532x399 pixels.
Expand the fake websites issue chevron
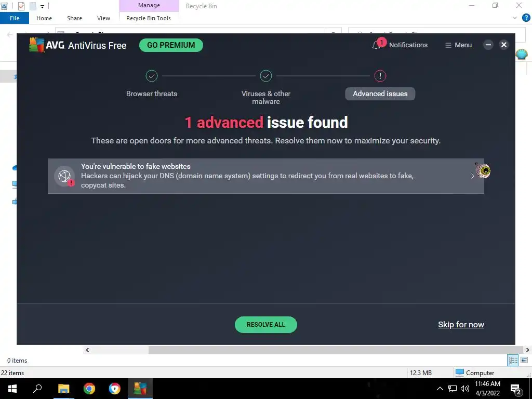click(x=472, y=176)
